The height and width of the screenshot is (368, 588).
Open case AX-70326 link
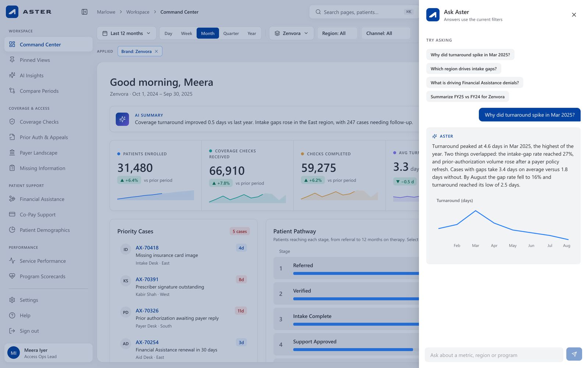[x=147, y=311]
